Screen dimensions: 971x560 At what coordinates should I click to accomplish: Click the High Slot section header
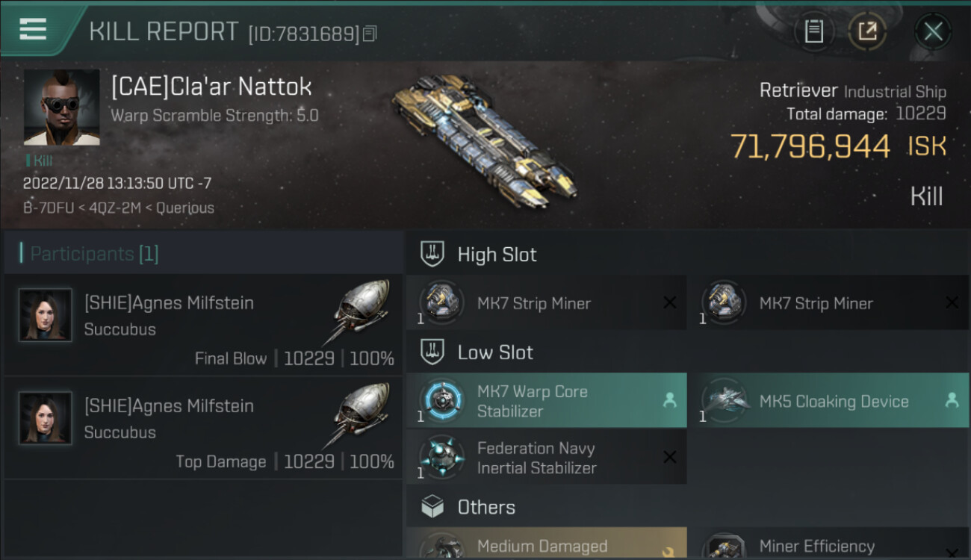[x=497, y=255]
